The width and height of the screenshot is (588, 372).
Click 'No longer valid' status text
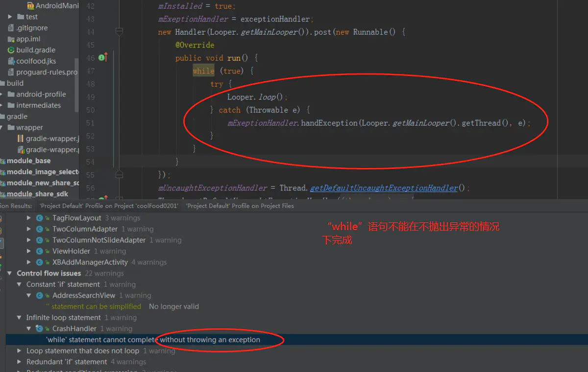pyautogui.click(x=174, y=306)
